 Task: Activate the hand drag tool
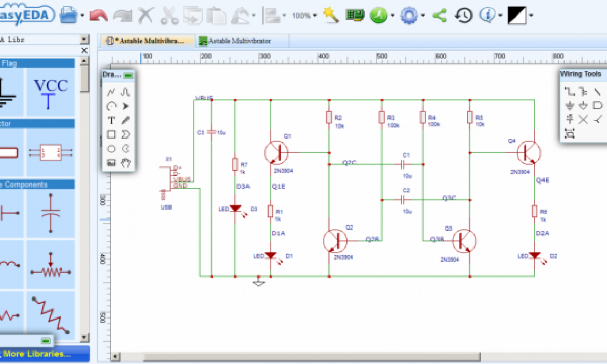(126, 163)
